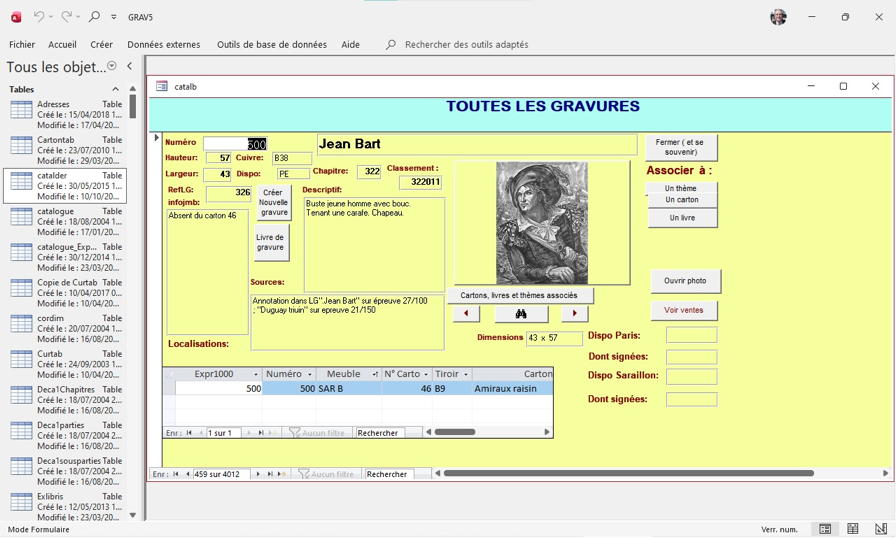Screen dimensions: 896x538
Task: Undo the last action
Action: tap(39, 17)
